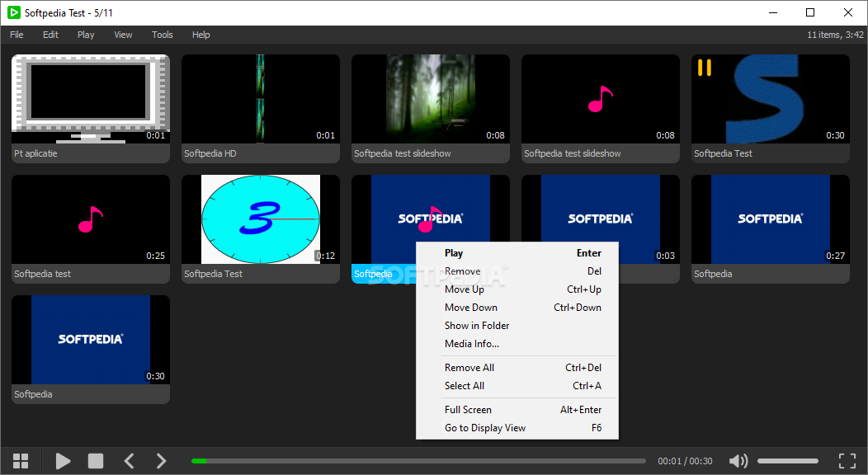Close the Softpedia Test window
Viewport: 868px width, 475px height.
coord(847,12)
